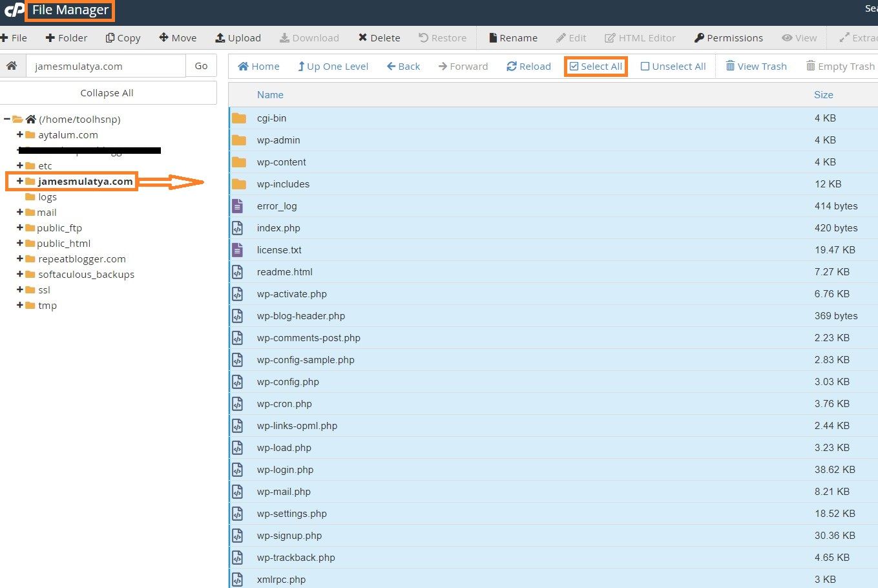This screenshot has width=878, height=588.
Task: Expand the tmp folder tree node
Action: [x=20, y=305]
